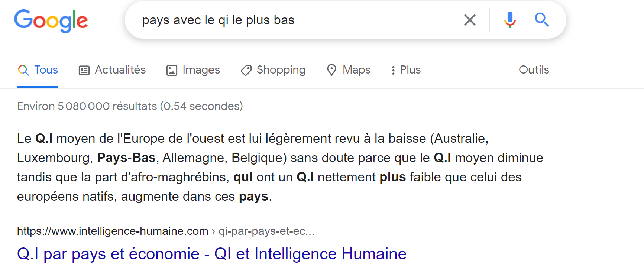
Task: Submit search using the magnifying glass icon
Action: [542, 20]
